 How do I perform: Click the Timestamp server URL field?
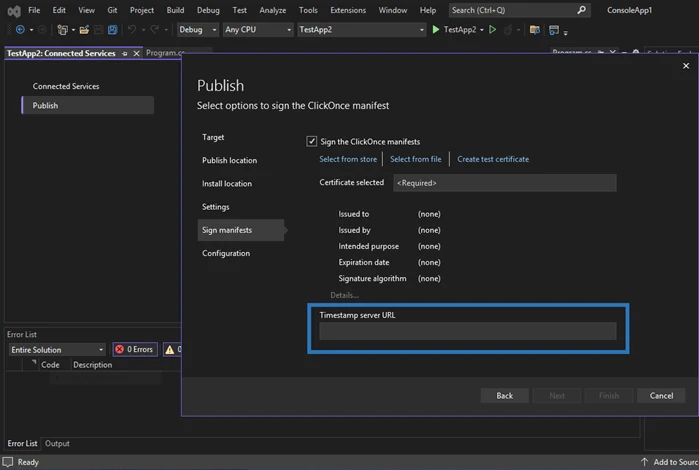pyautogui.click(x=467, y=331)
